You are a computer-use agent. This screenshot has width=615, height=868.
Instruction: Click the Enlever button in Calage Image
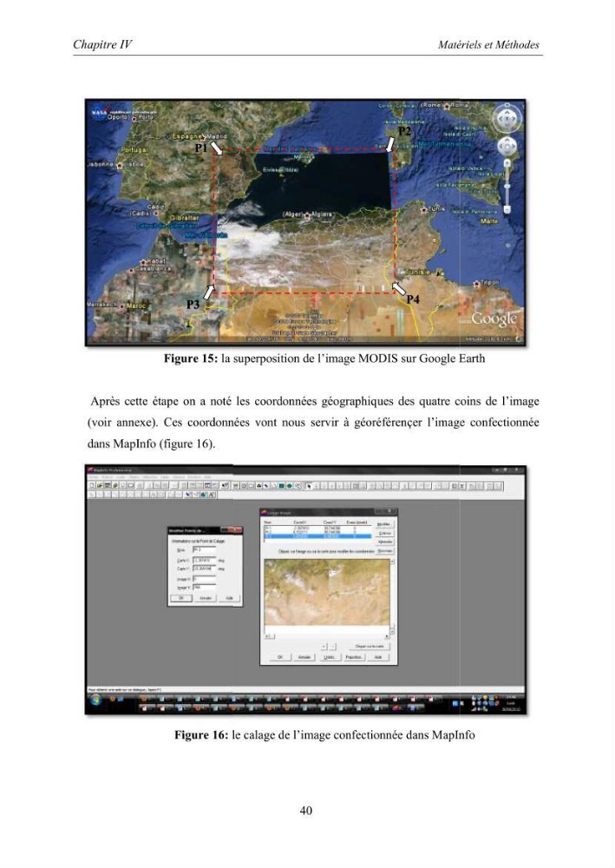pos(385,533)
